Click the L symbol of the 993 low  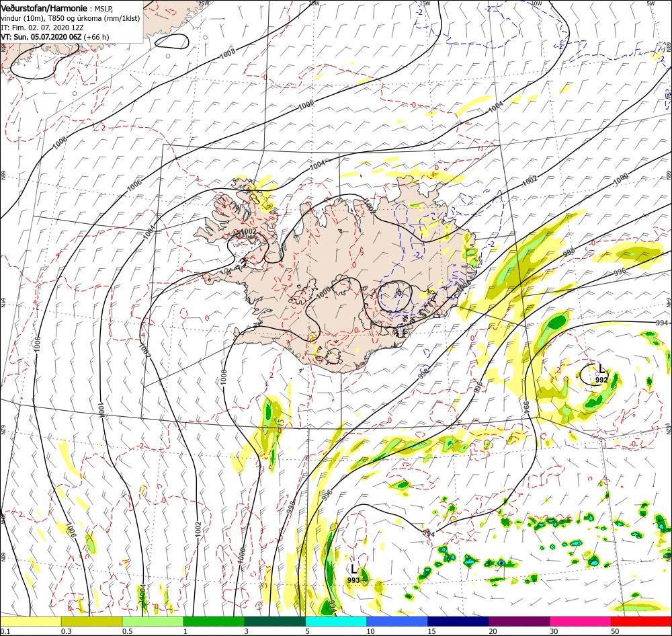pos(353,569)
